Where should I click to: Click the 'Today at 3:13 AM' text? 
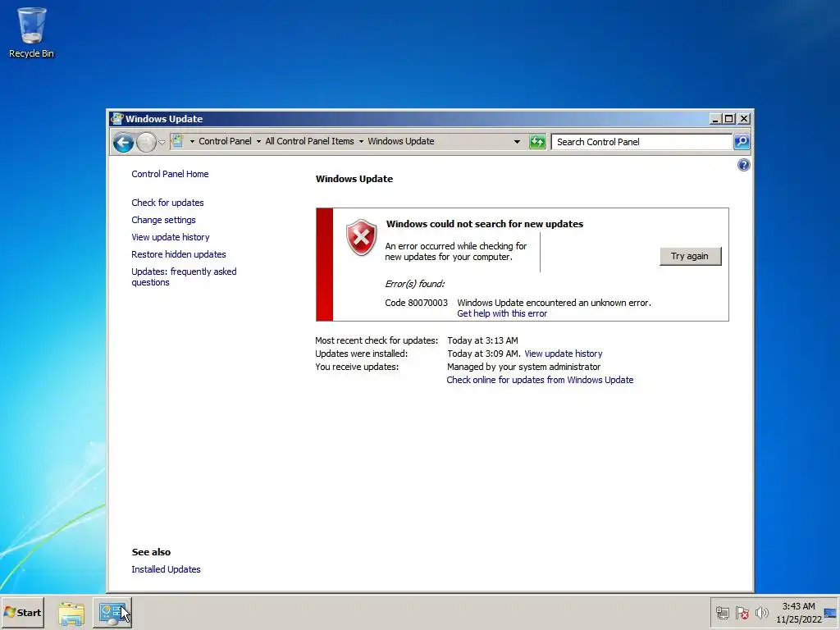[482, 340]
